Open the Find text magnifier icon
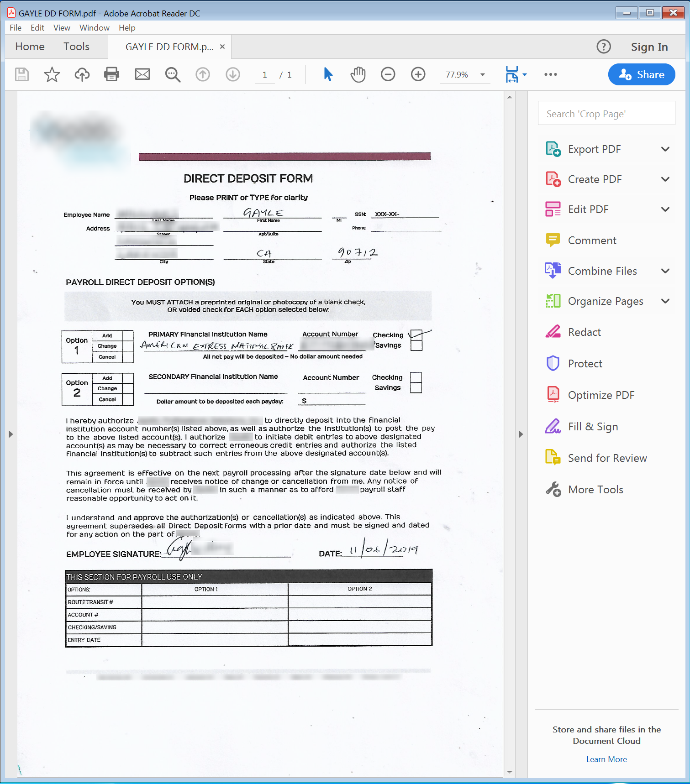 point(173,74)
